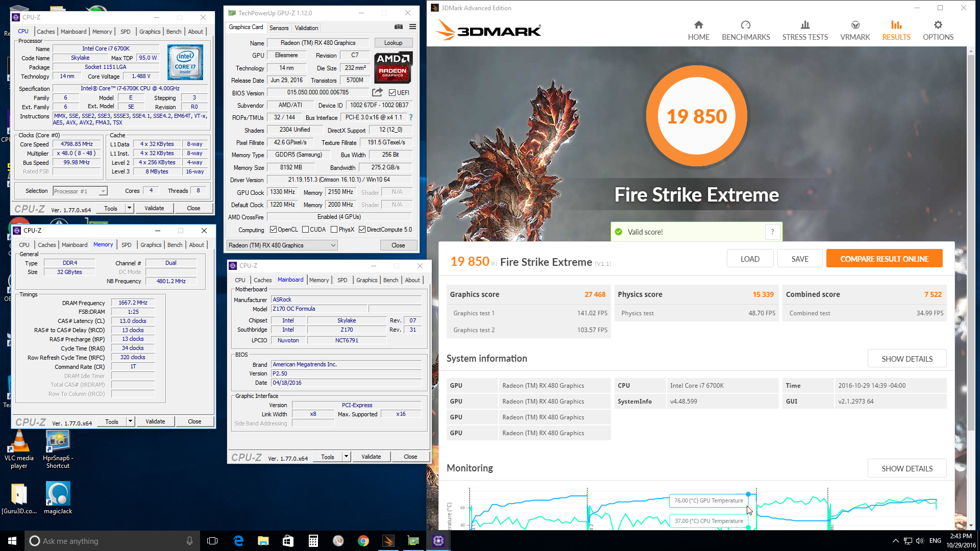Switch to Validation tab in GPU-Z

(x=306, y=28)
